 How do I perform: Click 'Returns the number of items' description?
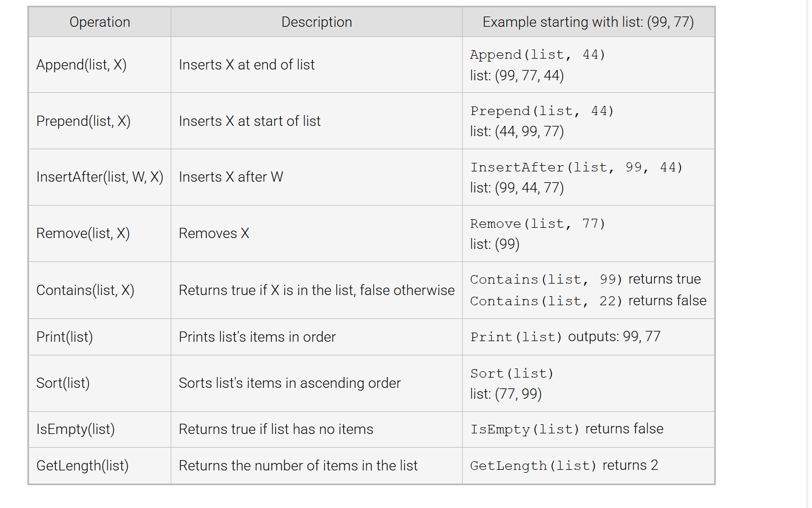coord(298,466)
